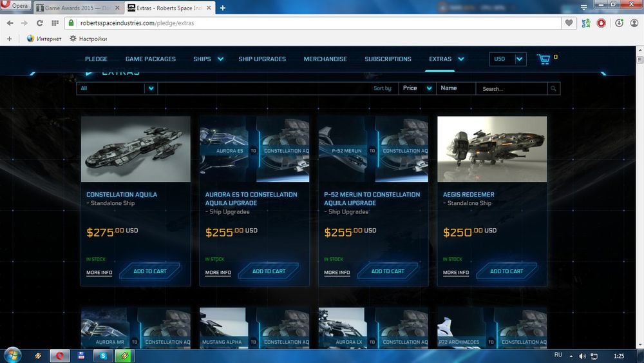Expand the Extras dropdown arrow
Viewport: 644px width, 363px height.
click(x=461, y=59)
